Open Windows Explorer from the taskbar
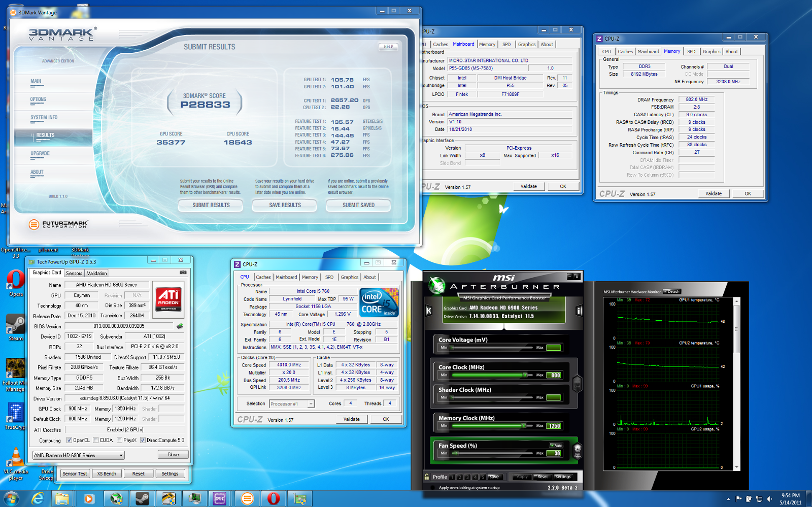The height and width of the screenshot is (507, 812). (62, 498)
